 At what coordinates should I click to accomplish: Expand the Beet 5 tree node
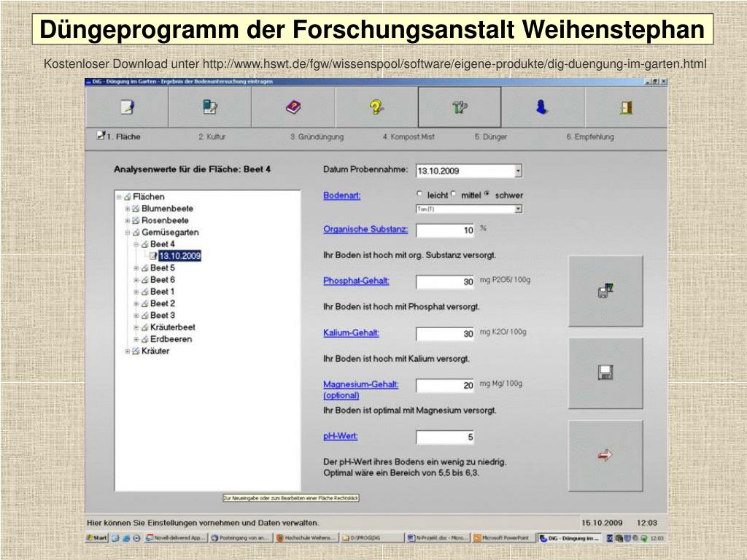click(x=136, y=268)
